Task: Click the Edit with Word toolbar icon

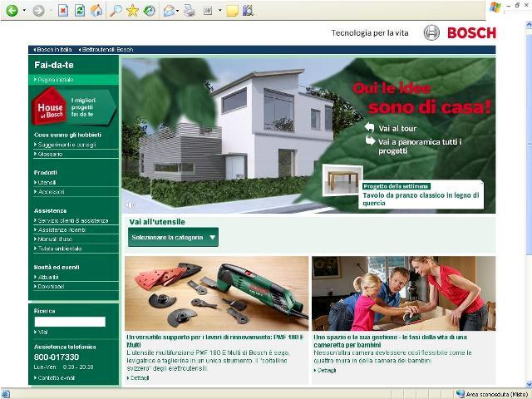Action: [x=208, y=11]
